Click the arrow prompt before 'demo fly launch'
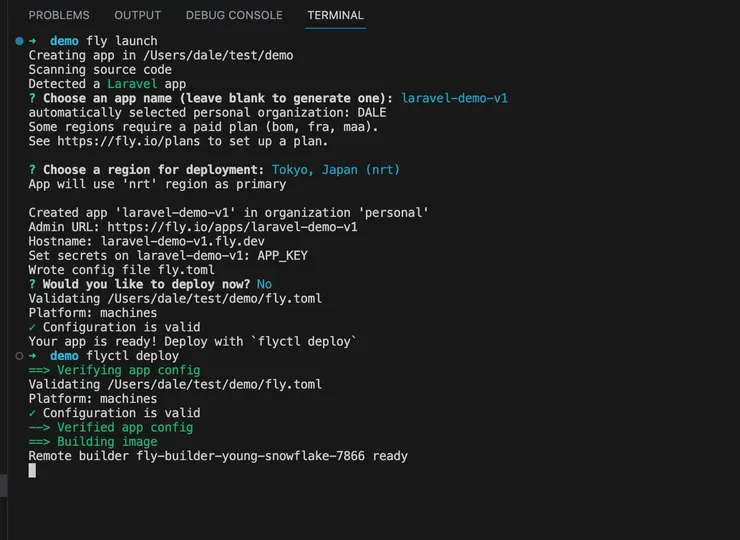The width and height of the screenshot is (740, 540). tap(33, 41)
